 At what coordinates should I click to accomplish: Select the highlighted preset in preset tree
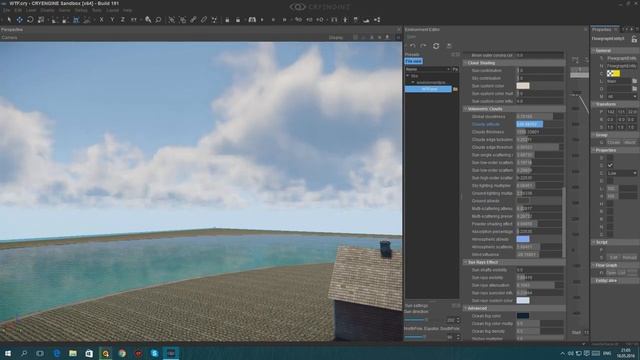pos(428,89)
